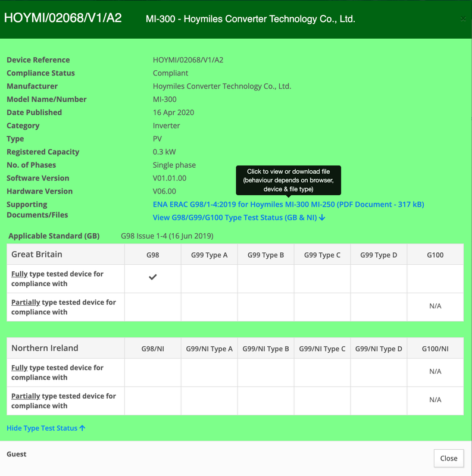Click the hardware version V06.00
Image resolution: width=472 pixels, height=476 pixels.
[x=164, y=191]
